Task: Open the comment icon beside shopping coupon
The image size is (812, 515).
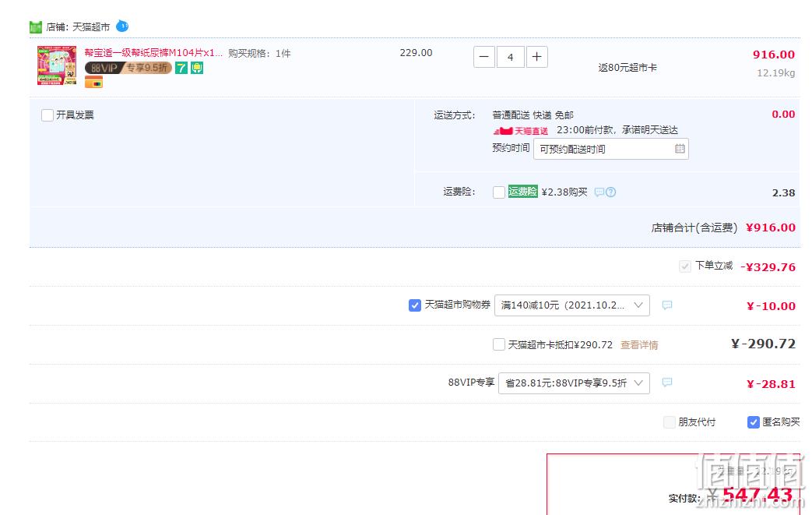Action: 667,305
